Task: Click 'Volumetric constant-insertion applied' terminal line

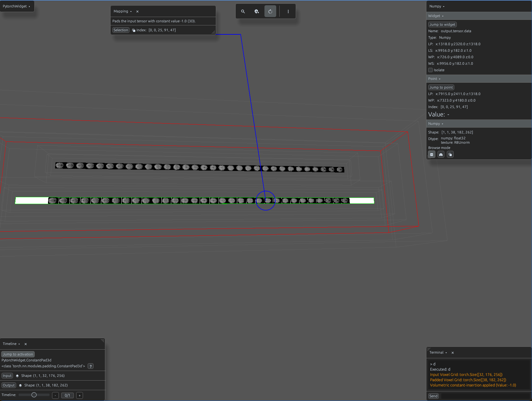Action: click(473, 385)
